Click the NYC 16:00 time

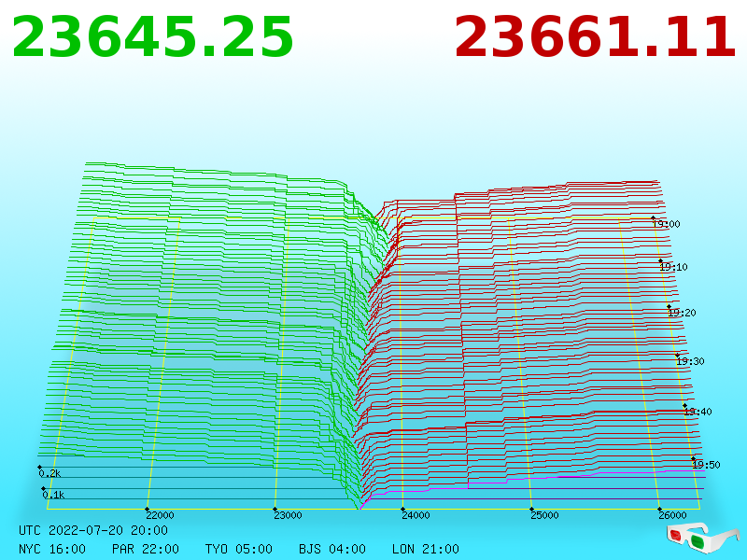pos(52,549)
